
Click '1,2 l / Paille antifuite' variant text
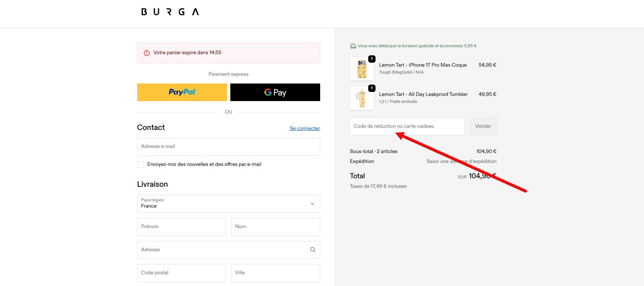[x=398, y=101]
